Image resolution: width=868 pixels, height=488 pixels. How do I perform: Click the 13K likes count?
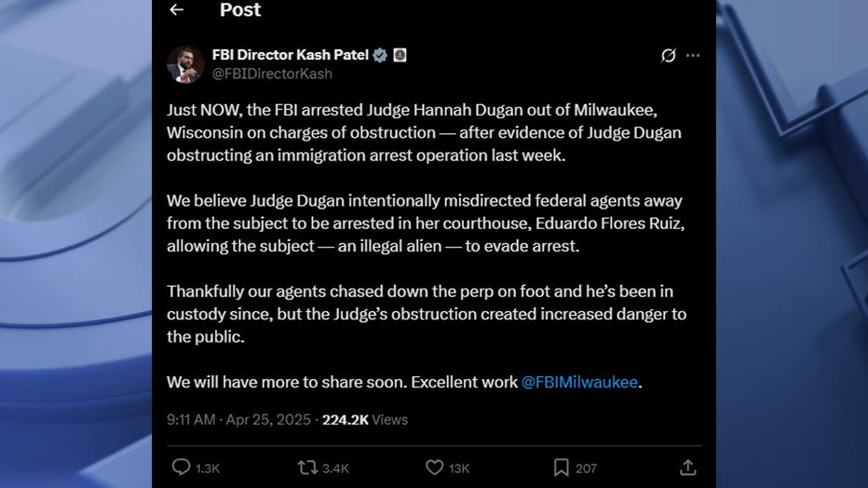pos(459,468)
